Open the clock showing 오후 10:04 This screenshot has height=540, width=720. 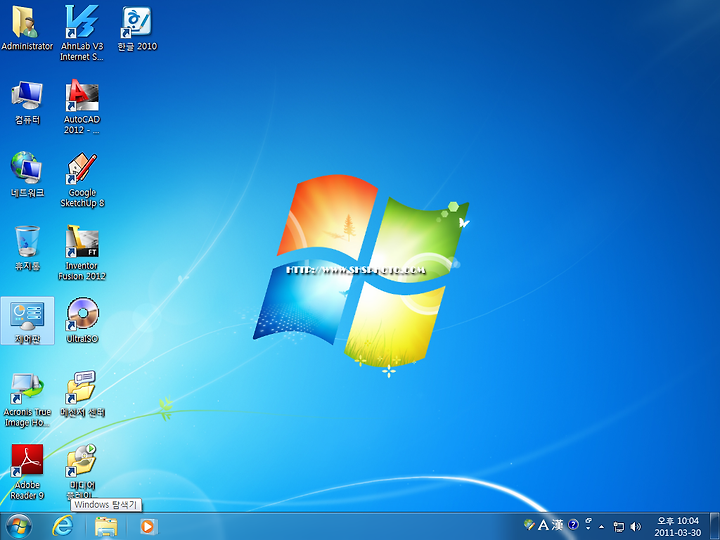(x=678, y=527)
